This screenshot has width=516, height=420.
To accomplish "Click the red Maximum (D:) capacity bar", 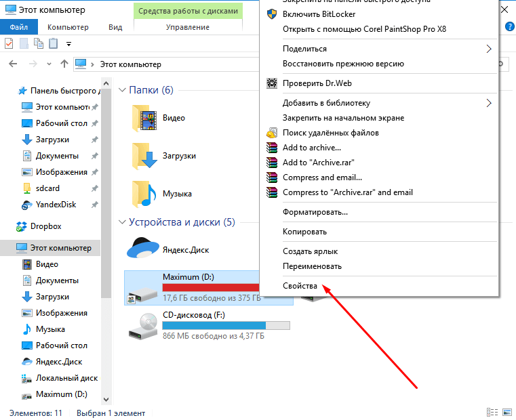I will click(211, 287).
